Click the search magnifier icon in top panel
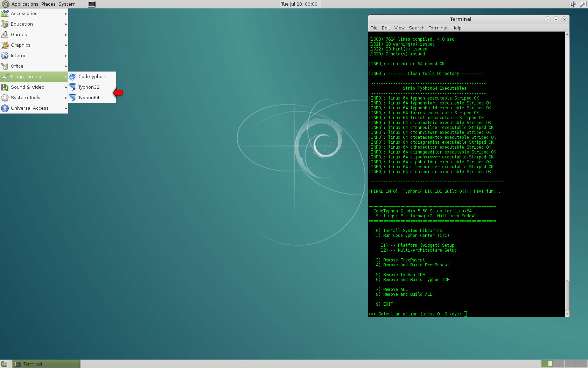Screen dimensions: 588x368 pos(583,4)
